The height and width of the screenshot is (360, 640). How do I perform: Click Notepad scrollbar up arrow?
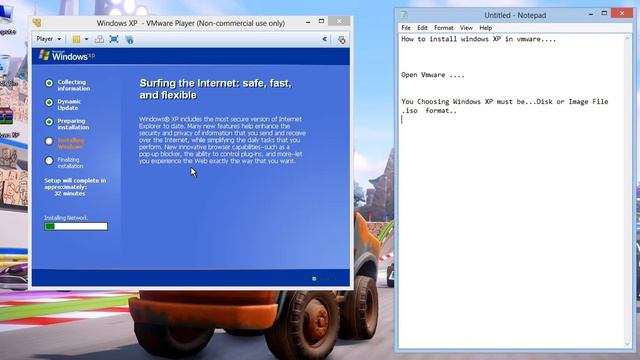click(x=628, y=39)
